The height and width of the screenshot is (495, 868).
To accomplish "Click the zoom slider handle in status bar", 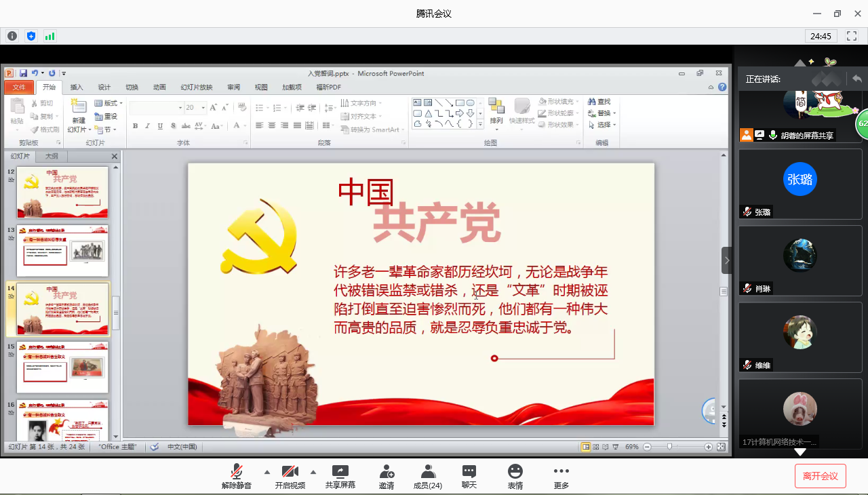I will point(669,447).
